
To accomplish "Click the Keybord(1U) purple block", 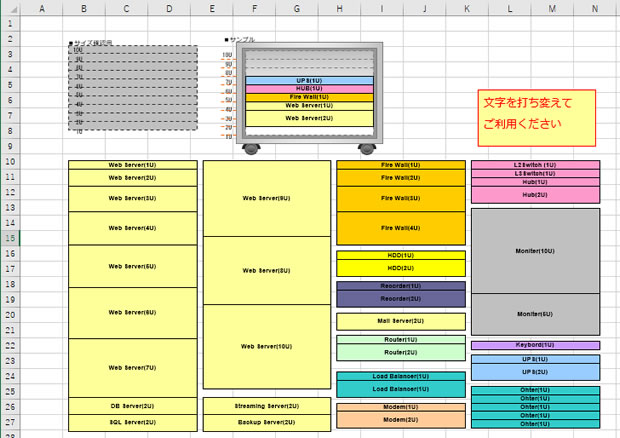I will pyautogui.click(x=535, y=345).
